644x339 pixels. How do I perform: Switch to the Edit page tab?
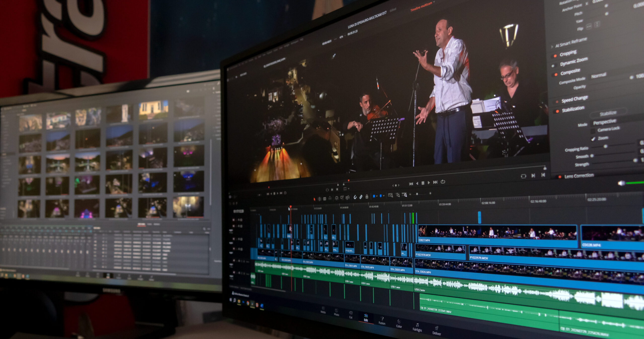coord(366,317)
